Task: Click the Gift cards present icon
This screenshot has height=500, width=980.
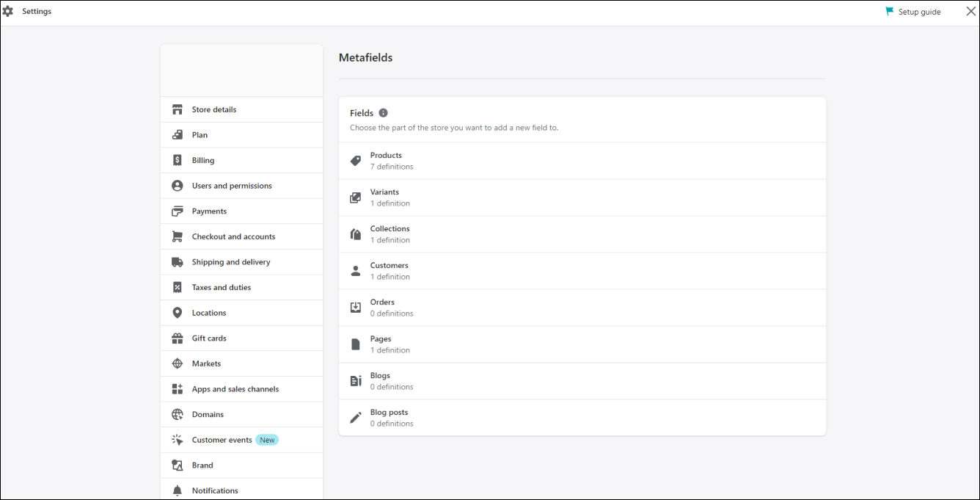Action: pos(178,338)
